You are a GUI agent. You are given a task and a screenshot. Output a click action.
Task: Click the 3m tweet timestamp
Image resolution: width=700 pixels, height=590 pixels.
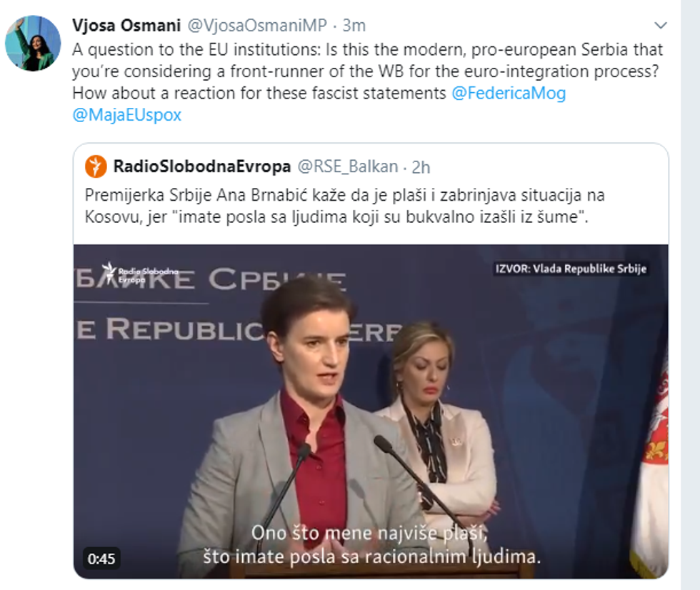coord(354,26)
